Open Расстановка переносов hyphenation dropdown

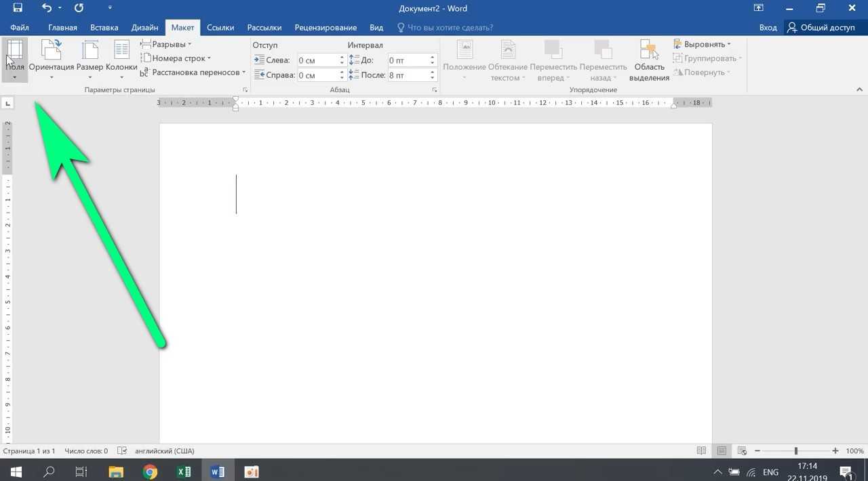pos(193,72)
